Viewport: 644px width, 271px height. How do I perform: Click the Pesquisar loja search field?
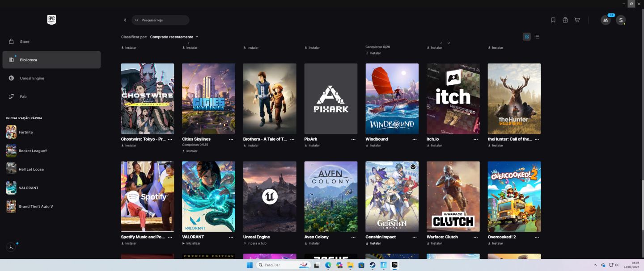click(x=161, y=20)
